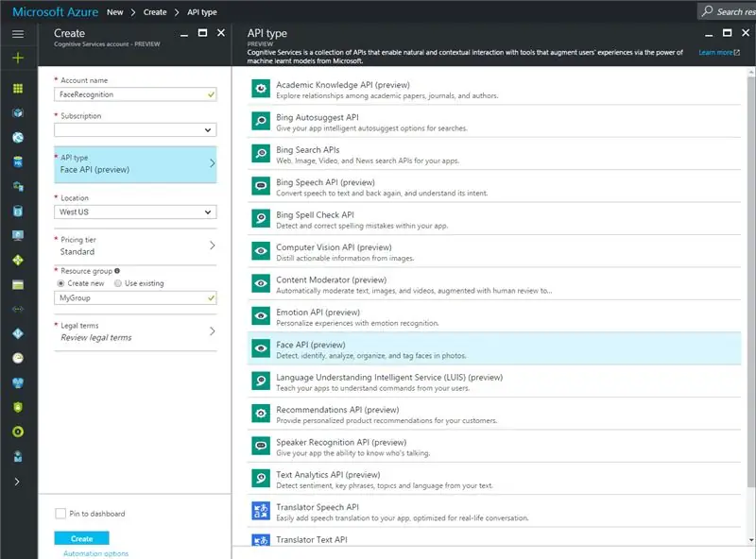756x559 pixels.
Task: Select Emotion API (preview) title
Action: pyautogui.click(x=318, y=313)
